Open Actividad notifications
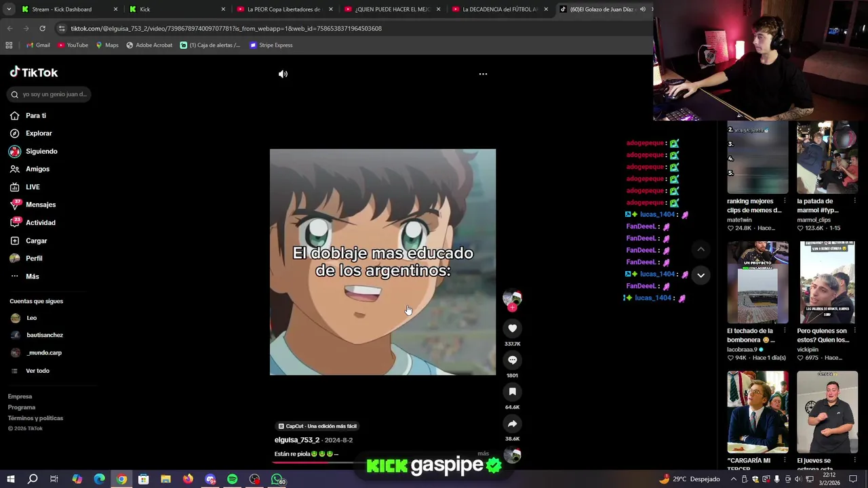 click(33, 223)
